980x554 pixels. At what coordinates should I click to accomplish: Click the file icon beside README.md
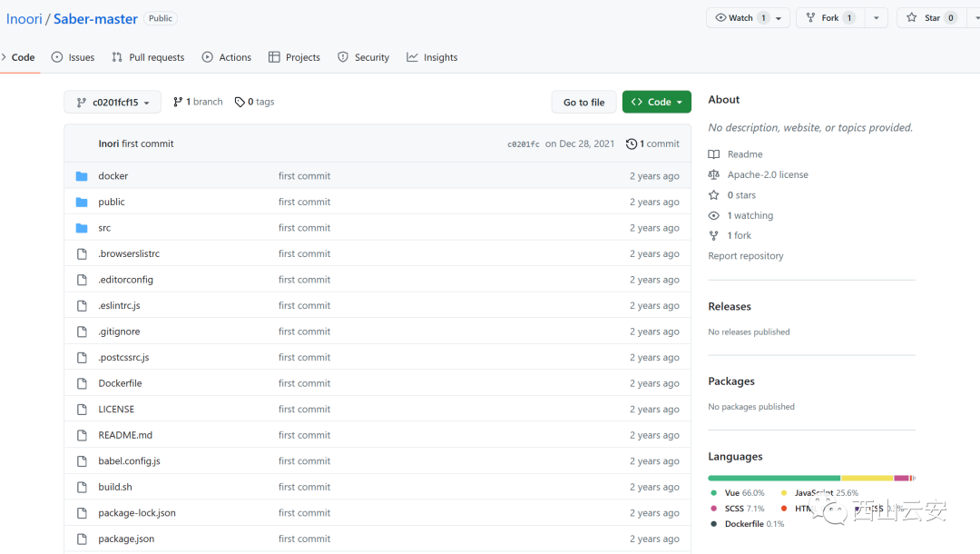point(82,435)
